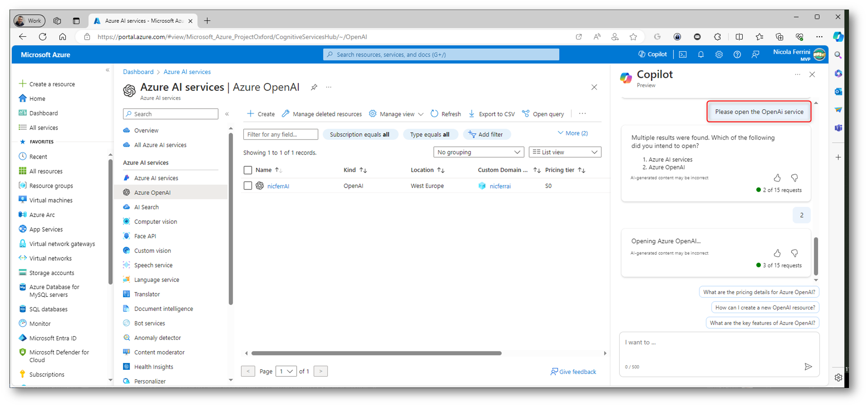
Task: Check the nicferrAI row checkbox
Action: pos(248,185)
